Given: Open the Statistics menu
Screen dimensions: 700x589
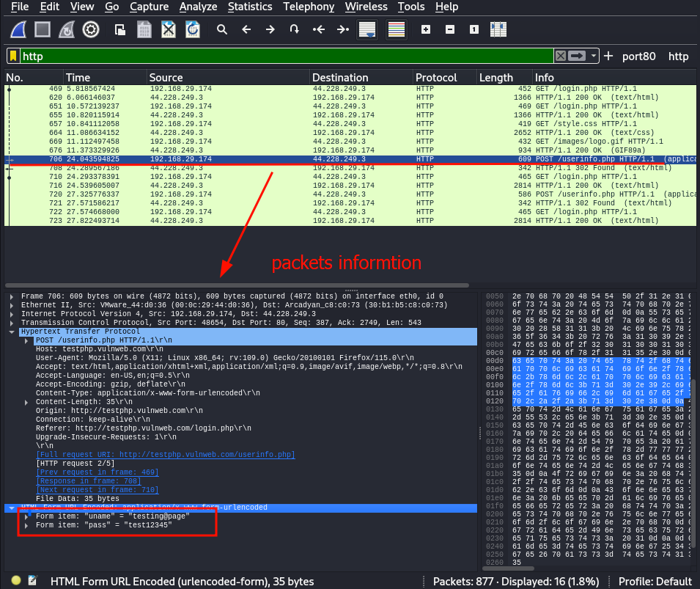Looking at the screenshot, I should point(250,7).
